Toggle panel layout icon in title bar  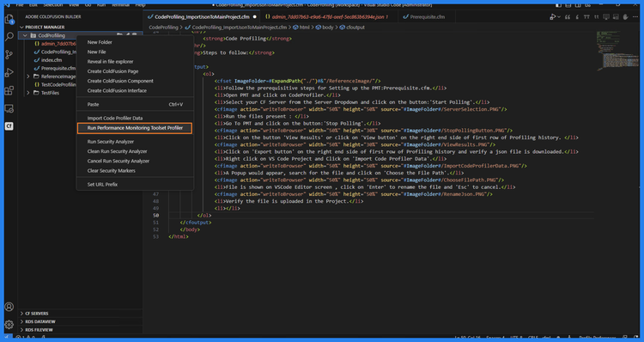568,5
